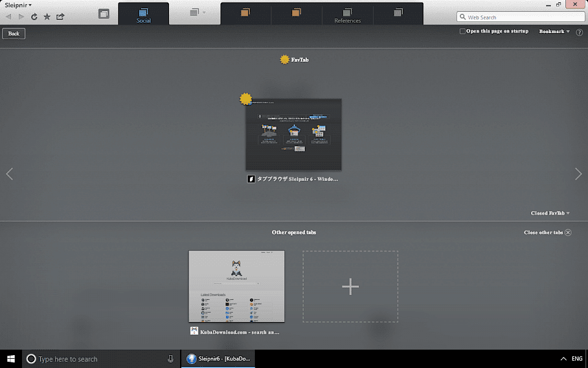588x368 pixels.
Task: Open the tab overview tiles icon
Action: (104, 14)
